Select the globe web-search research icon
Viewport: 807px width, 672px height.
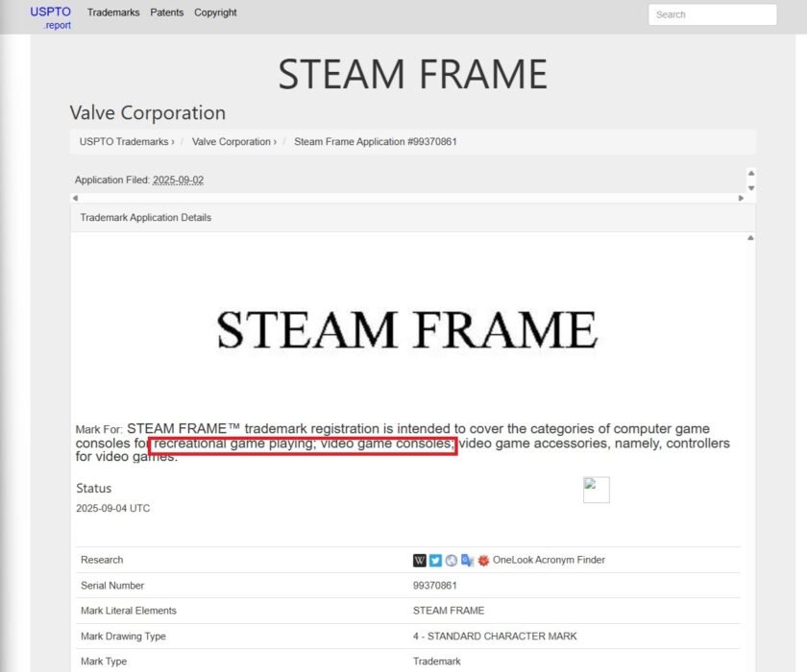click(x=450, y=560)
